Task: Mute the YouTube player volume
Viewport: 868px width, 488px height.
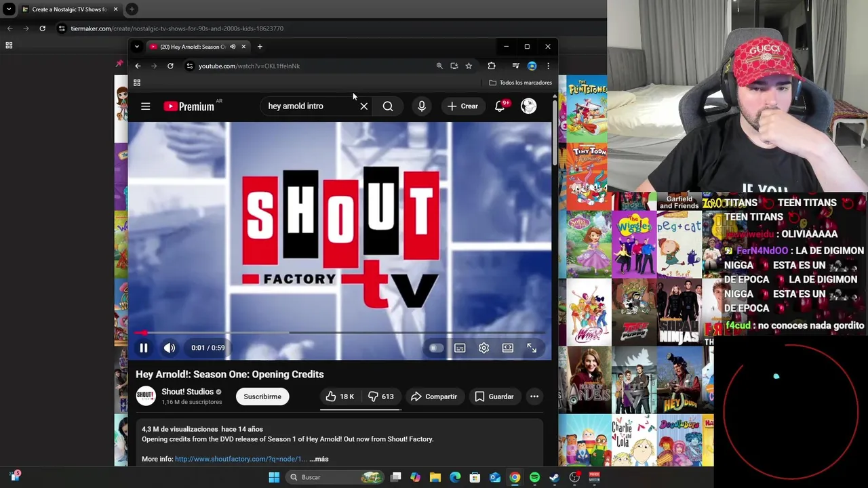Action: (170, 348)
